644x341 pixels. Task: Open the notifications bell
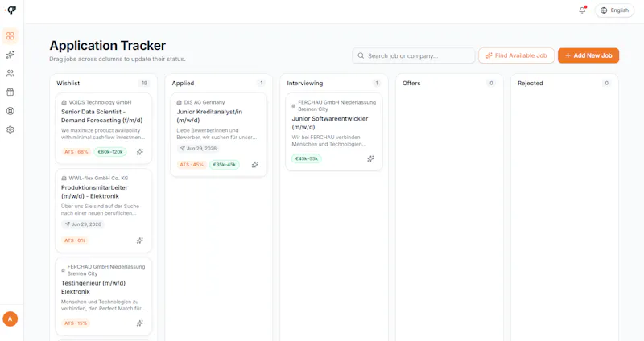pos(582,10)
